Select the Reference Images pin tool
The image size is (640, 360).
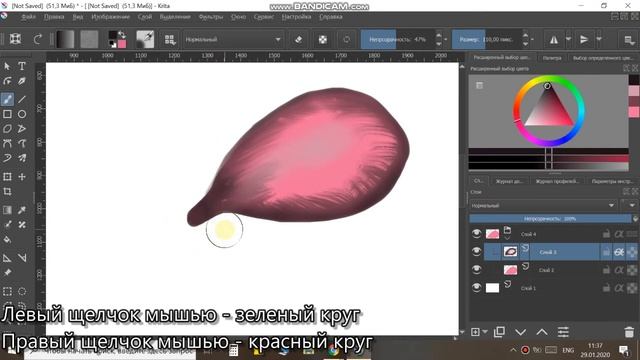(7, 273)
